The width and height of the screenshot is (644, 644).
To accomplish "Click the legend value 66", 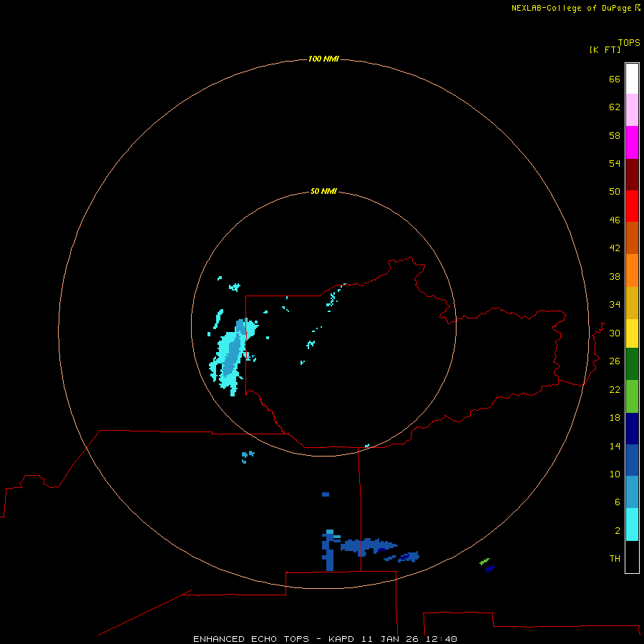I will [615, 79].
